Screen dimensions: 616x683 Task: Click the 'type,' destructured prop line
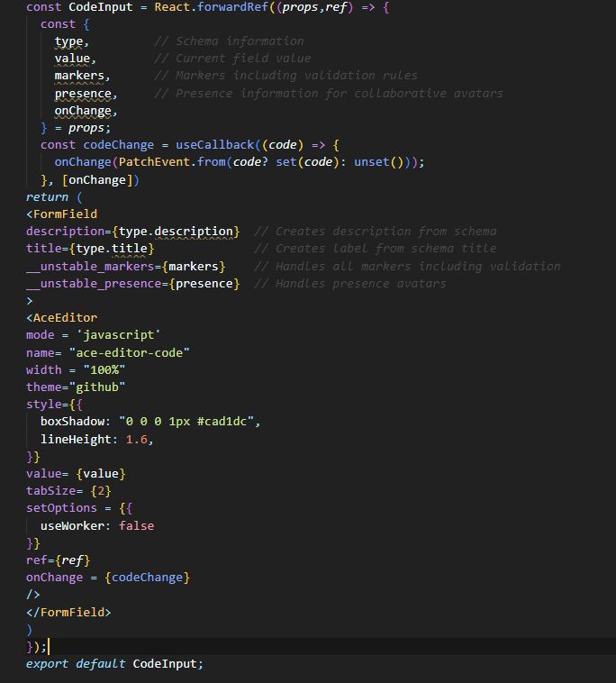pos(72,41)
